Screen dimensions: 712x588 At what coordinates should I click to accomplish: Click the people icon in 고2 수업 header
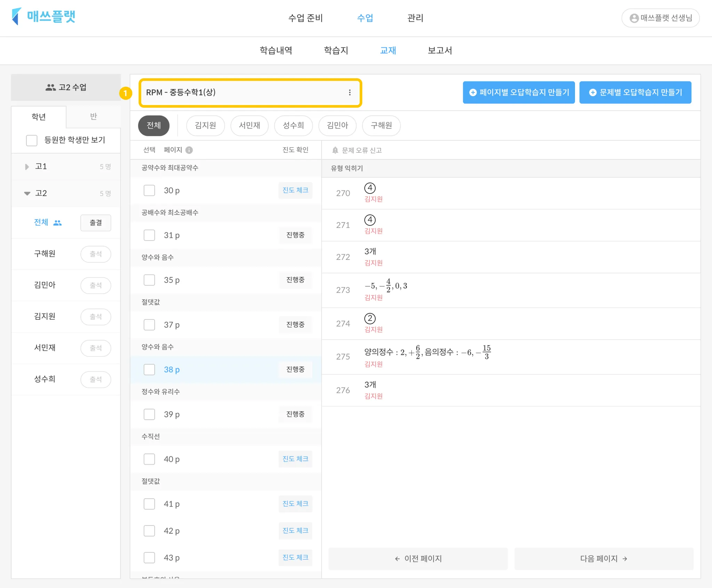(50, 88)
